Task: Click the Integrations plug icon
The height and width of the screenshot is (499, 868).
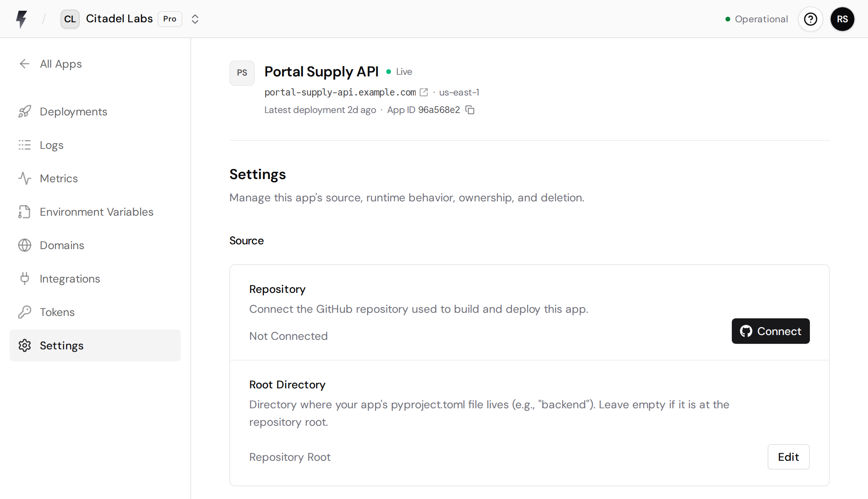Action: 25,279
